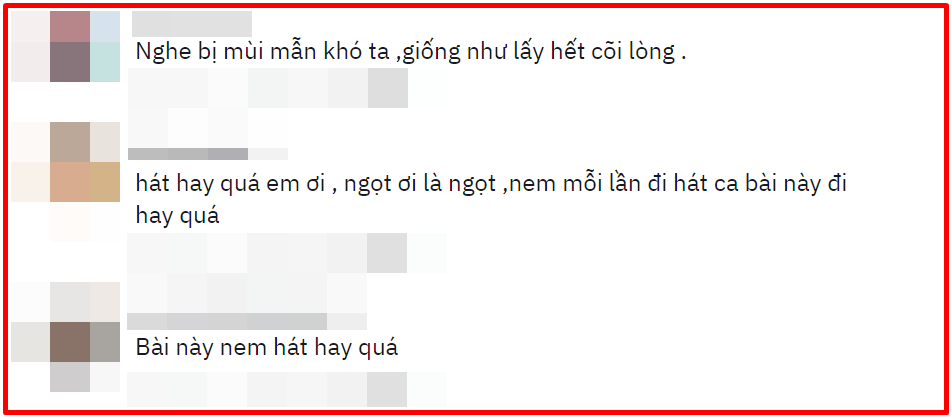Click blurred username above 'Bài này nem hát hay quá'
The image size is (952, 418).
247,321
